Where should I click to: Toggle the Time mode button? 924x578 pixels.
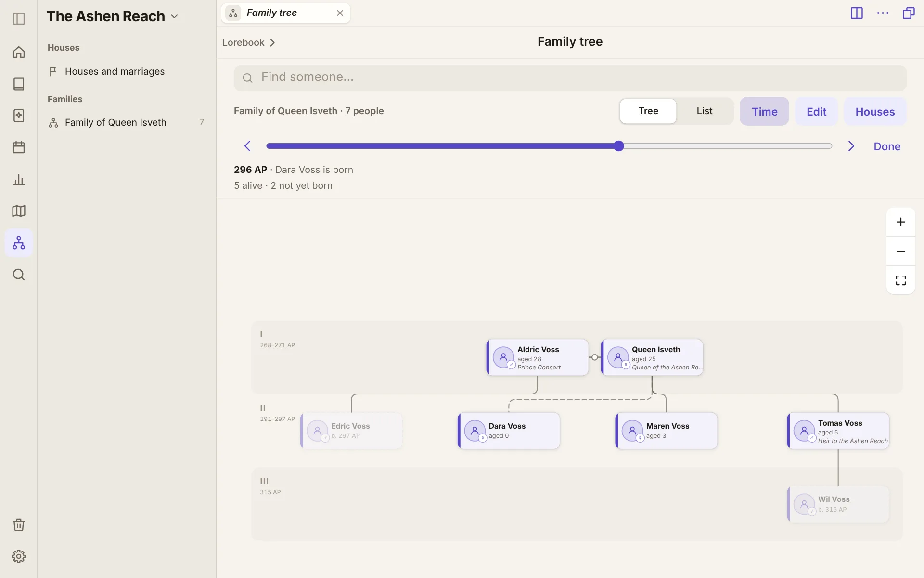point(764,111)
